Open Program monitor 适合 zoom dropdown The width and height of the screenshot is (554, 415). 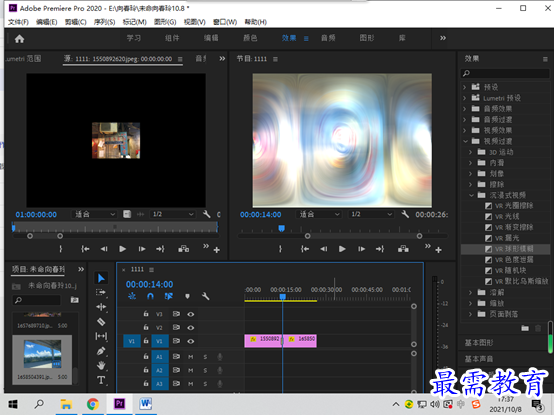tap(319, 214)
